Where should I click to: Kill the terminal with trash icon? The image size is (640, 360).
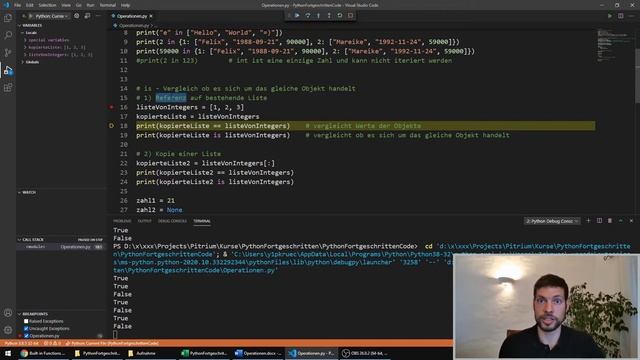[x=610, y=221]
